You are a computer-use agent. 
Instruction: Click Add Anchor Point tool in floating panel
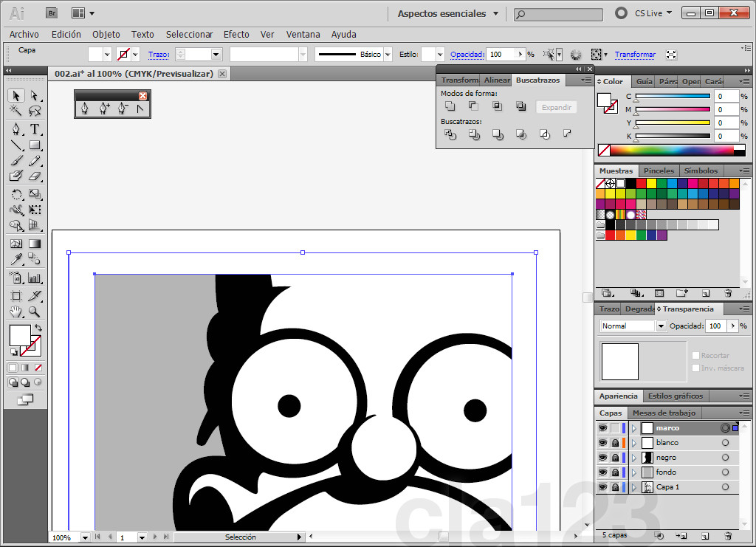103,109
